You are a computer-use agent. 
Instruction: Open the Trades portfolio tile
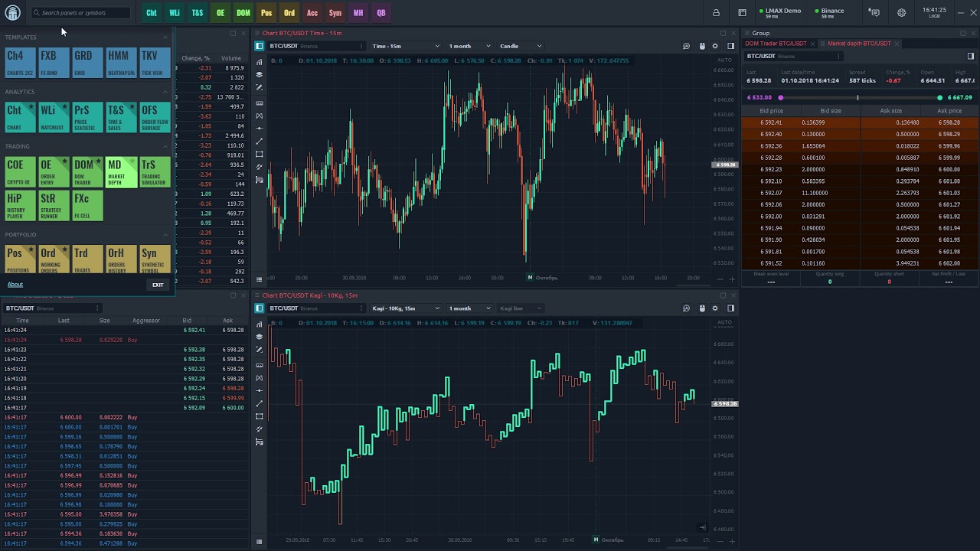(87, 259)
